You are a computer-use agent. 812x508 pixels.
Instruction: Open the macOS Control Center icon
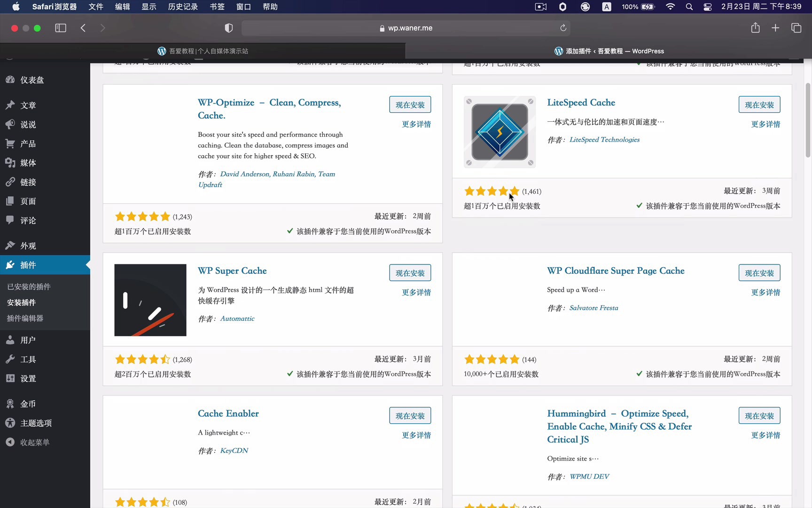[707, 7]
